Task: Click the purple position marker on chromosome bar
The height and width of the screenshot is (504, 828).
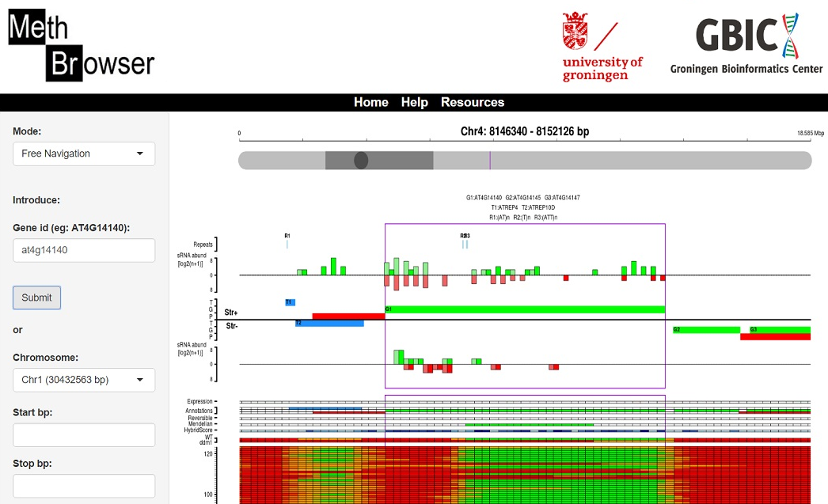Action: (x=490, y=161)
